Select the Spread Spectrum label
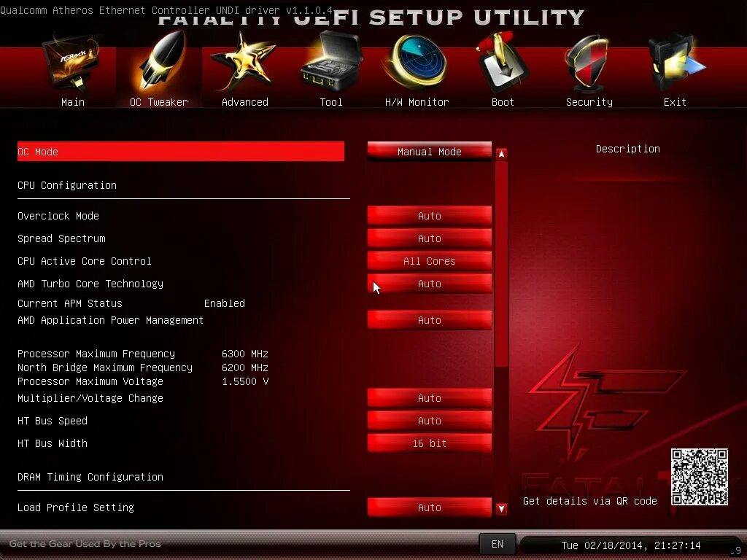747x560 pixels. point(61,238)
